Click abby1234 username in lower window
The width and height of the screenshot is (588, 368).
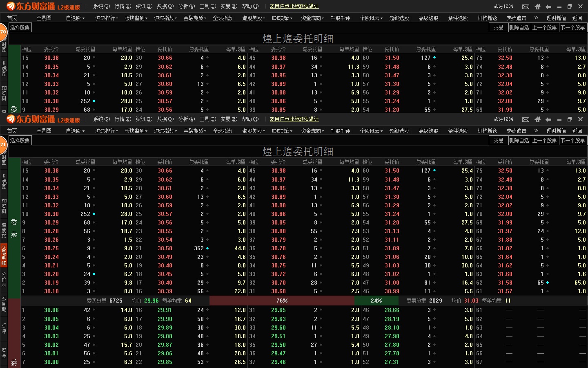503,119
